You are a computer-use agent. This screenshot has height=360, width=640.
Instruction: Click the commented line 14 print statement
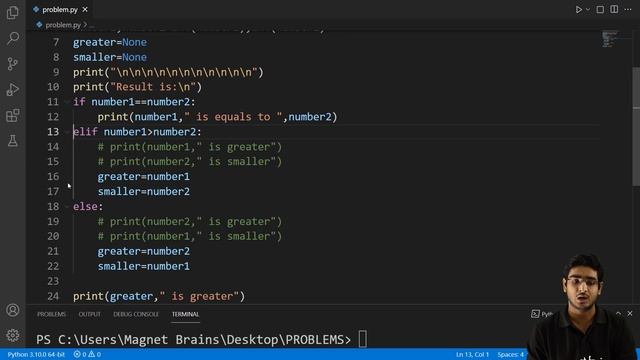(x=190, y=147)
